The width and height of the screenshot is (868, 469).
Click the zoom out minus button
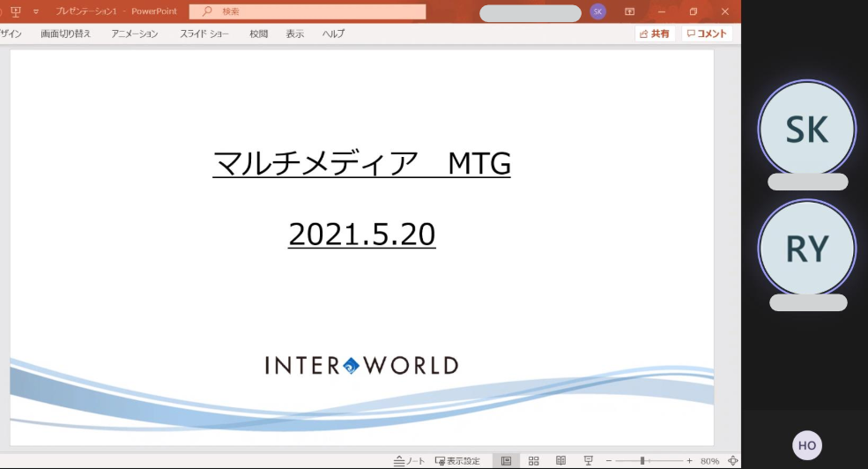click(609, 461)
